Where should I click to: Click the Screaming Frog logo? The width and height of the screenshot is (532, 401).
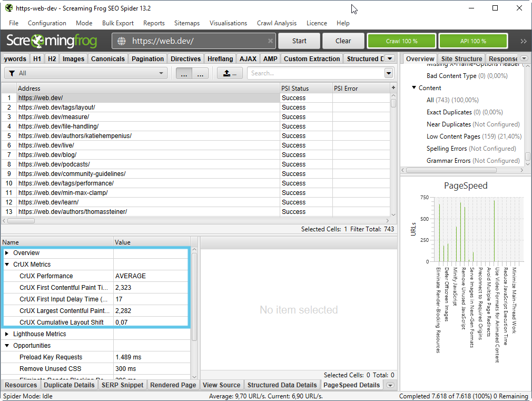point(52,41)
